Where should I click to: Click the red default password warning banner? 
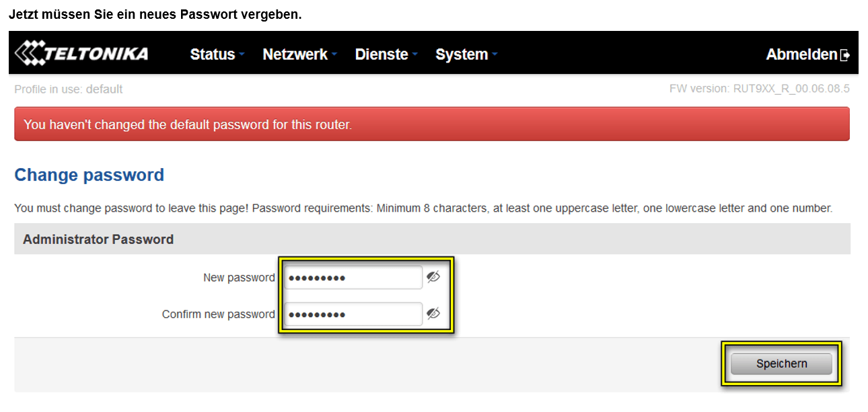point(431,124)
